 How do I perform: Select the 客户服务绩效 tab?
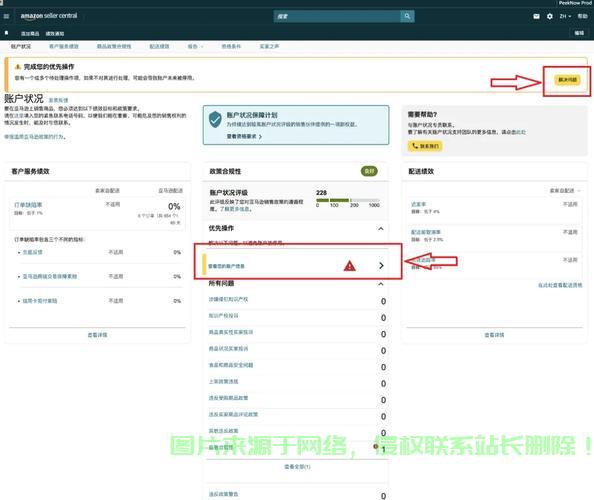click(x=64, y=46)
